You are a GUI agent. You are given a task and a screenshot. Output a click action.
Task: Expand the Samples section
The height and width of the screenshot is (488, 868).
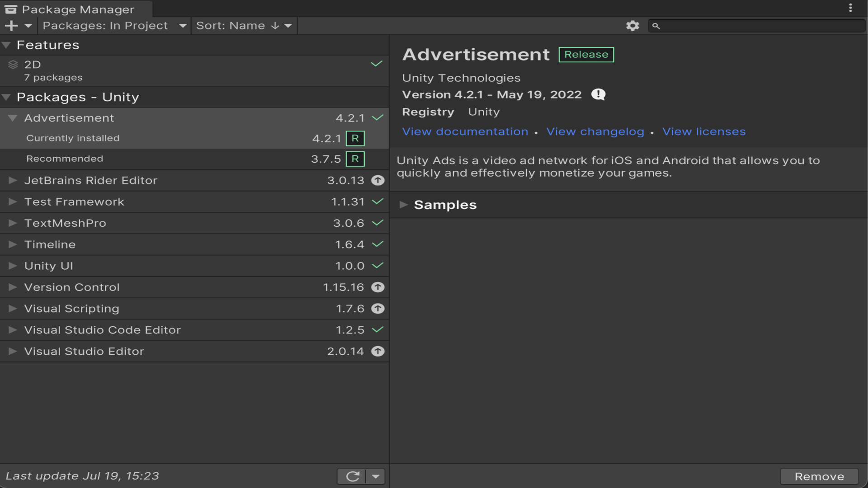click(x=404, y=205)
